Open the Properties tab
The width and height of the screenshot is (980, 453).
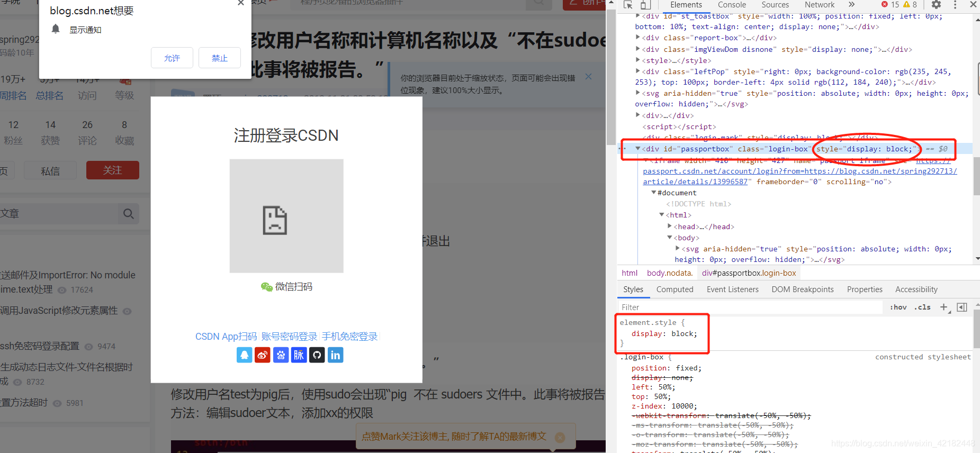[865, 289]
